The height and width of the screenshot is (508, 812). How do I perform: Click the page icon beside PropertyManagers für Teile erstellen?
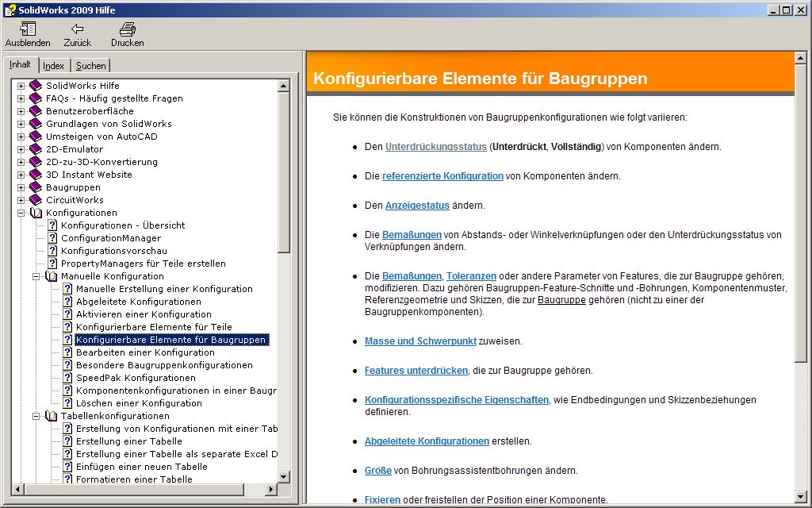click(x=52, y=264)
